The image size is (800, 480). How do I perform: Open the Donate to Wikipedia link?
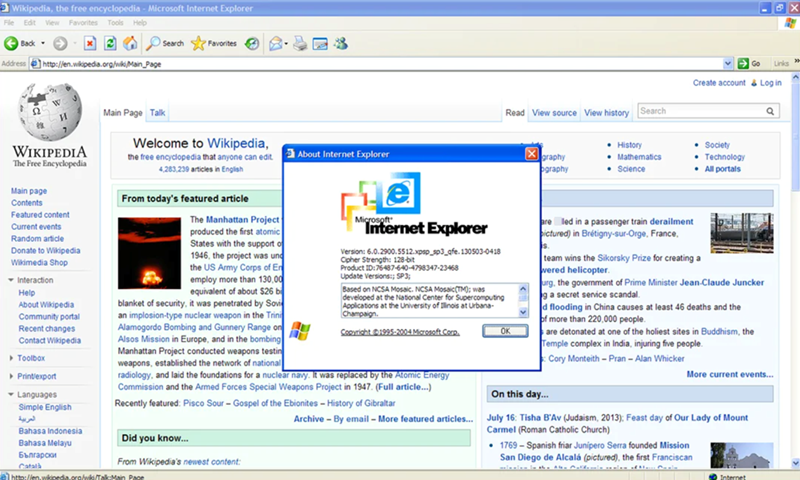coord(45,250)
